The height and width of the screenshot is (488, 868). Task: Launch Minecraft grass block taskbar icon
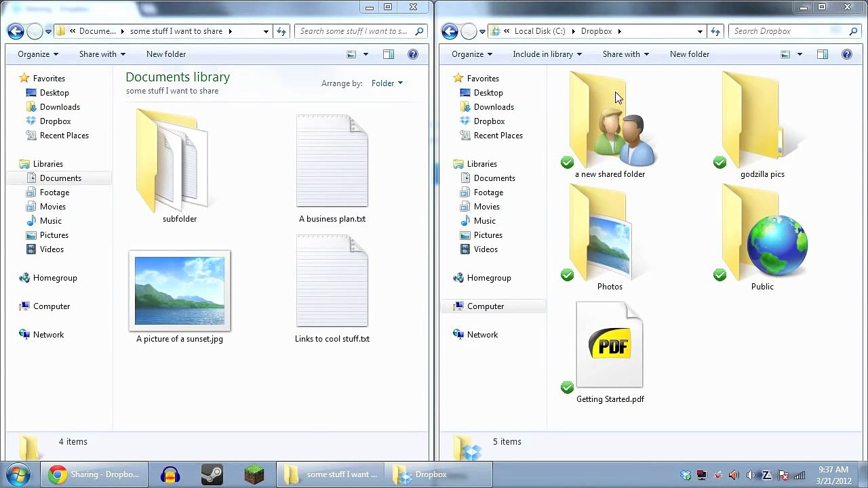254,475
